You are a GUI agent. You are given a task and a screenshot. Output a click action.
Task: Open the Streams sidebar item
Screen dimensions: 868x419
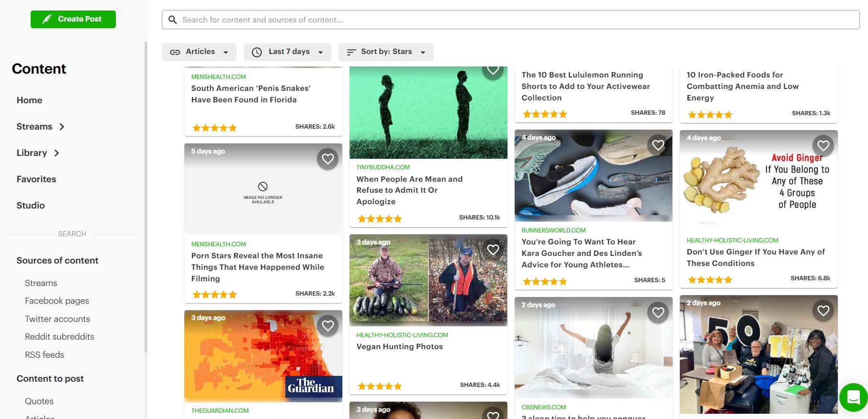click(x=34, y=127)
